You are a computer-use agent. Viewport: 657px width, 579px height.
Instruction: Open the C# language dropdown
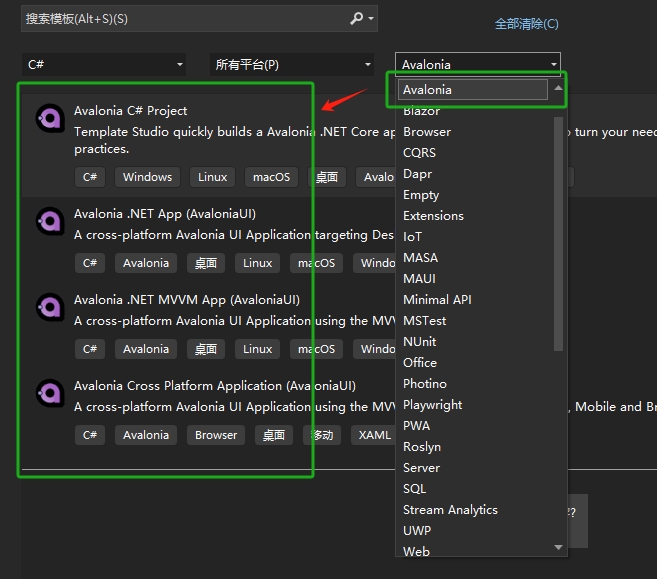103,65
